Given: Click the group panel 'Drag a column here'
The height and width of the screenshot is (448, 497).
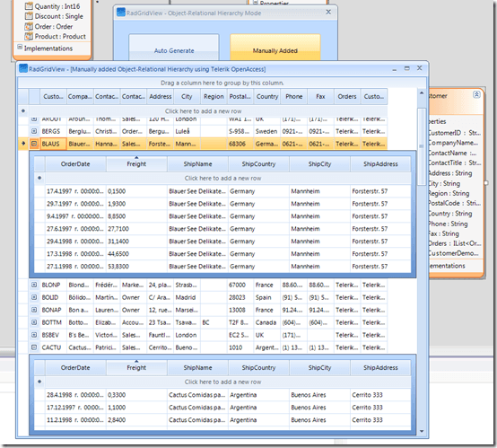Looking at the screenshot, I should click(x=222, y=83).
